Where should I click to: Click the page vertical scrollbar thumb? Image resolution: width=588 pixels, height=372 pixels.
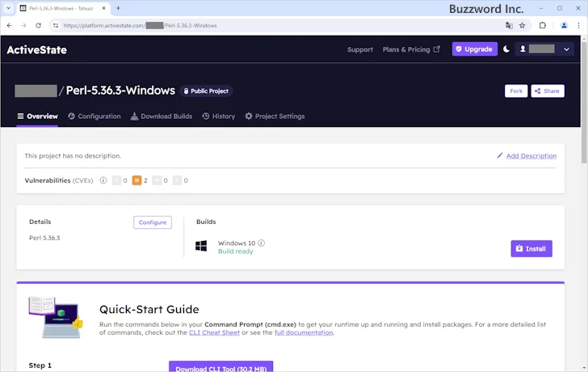coord(584,102)
